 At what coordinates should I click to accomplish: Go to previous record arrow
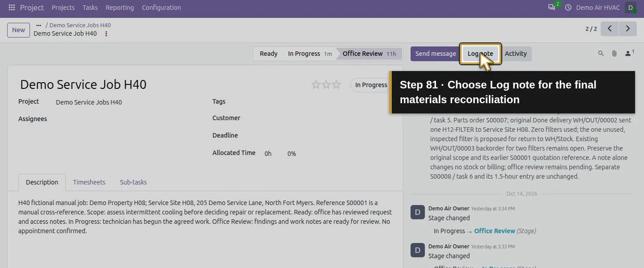point(610,29)
